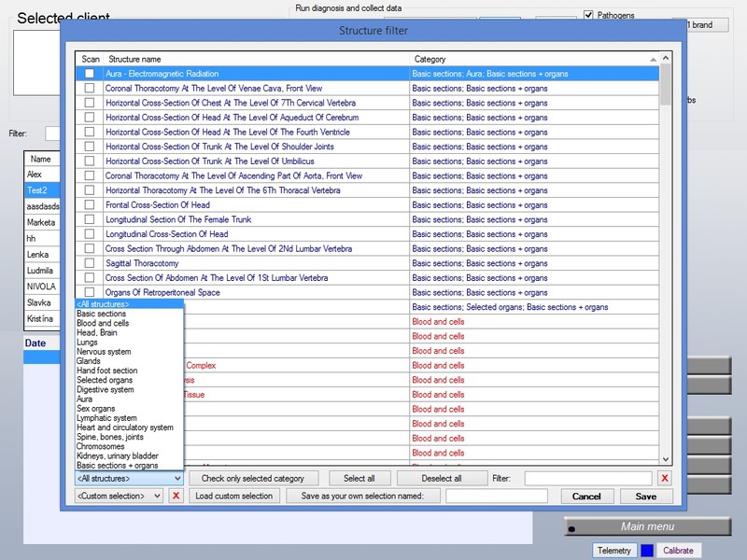Tick the Organs Of Retroperitoneal Space checkbox
Image resolution: width=747 pixels, height=560 pixels.
pos(89,292)
